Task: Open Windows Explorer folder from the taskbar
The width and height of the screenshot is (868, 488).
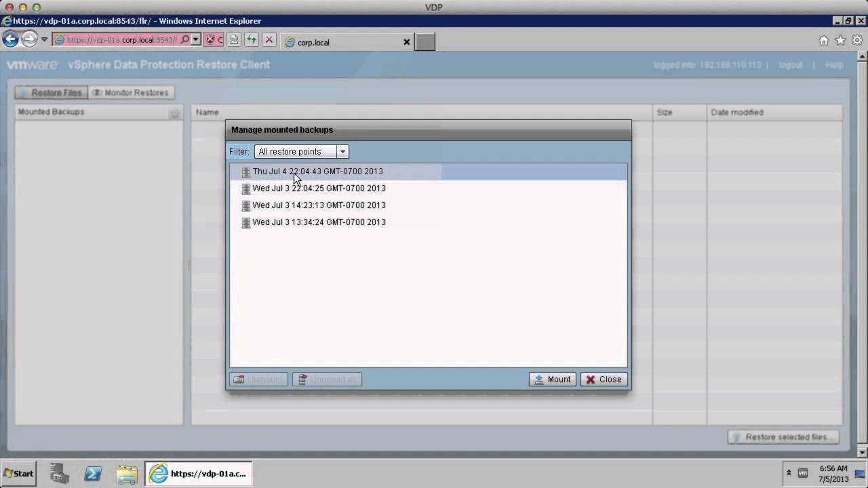Action: click(126, 474)
